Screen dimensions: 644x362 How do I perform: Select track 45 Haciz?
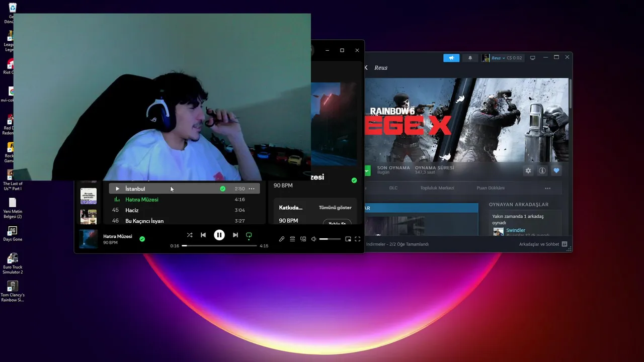[184, 210]
